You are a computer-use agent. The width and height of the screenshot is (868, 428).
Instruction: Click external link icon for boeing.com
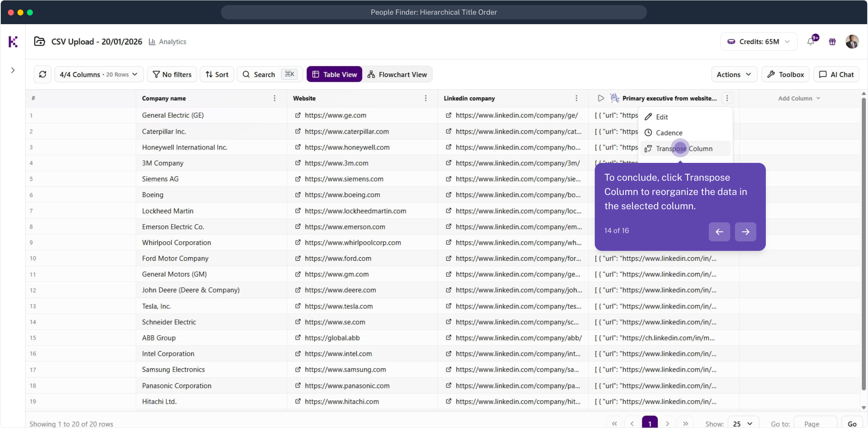pos(298,195)
